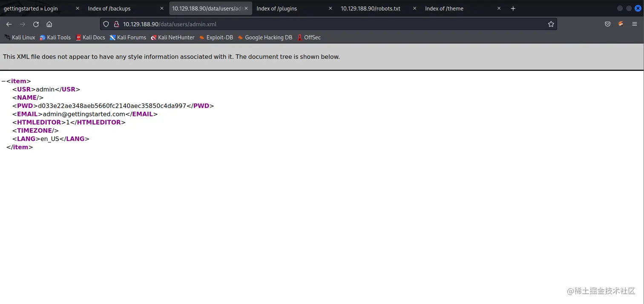The height and width of the screenshot is (304, 644).
Task: Close the Index of /plugins tab
Action: (x=331, y=9)
